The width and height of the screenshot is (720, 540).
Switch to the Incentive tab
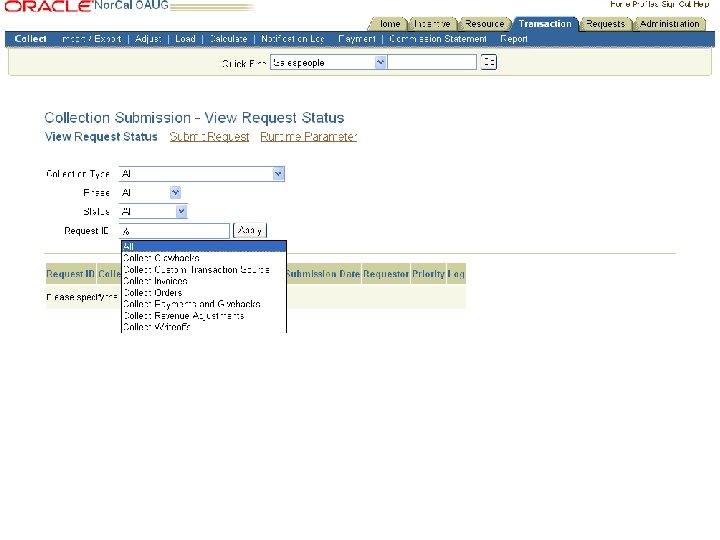pyautogui.click(x=432, y=24)
